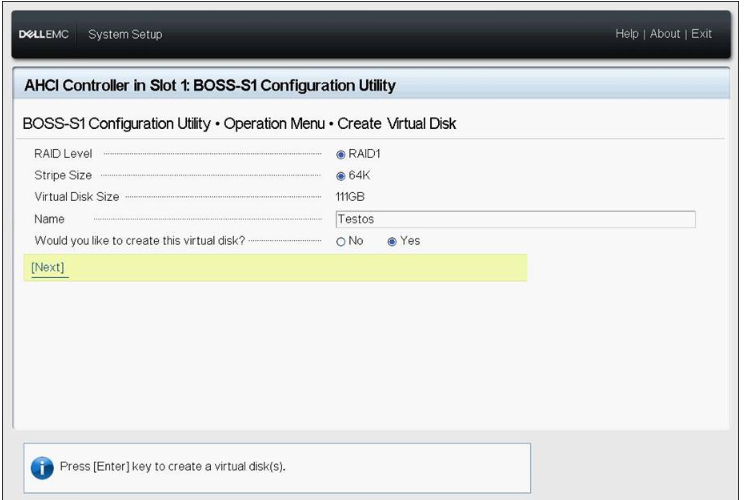Click the RAID Level label
746x500 pixels.
click(63, 154)
